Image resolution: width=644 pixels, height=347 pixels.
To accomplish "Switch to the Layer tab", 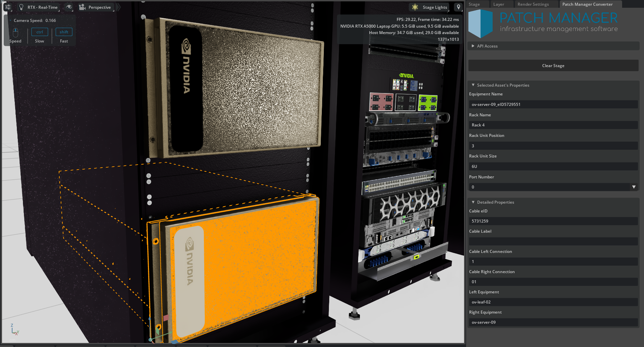I will (x=499, y=4).
